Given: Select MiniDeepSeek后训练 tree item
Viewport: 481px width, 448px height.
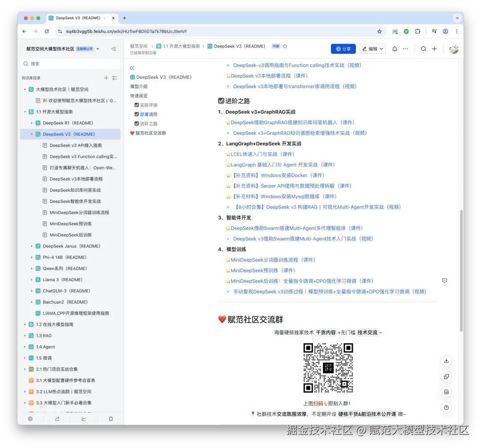Looking at the screenshot, I should (70, 235).
